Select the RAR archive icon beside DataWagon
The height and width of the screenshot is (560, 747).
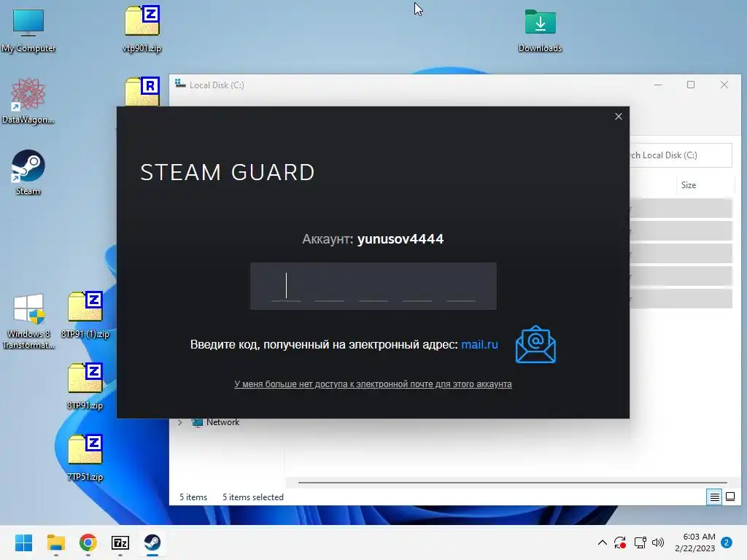click(x=142, y=91)
